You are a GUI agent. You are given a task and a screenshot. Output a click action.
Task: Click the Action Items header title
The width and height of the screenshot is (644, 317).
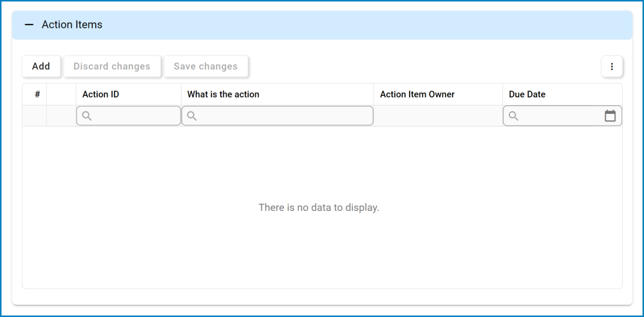pos(72,25)
